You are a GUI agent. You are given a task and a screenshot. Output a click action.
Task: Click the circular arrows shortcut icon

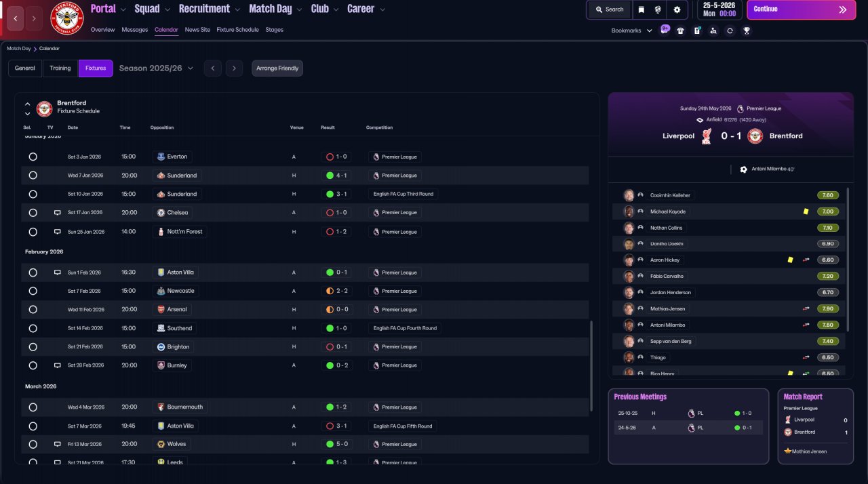point(730,31)
